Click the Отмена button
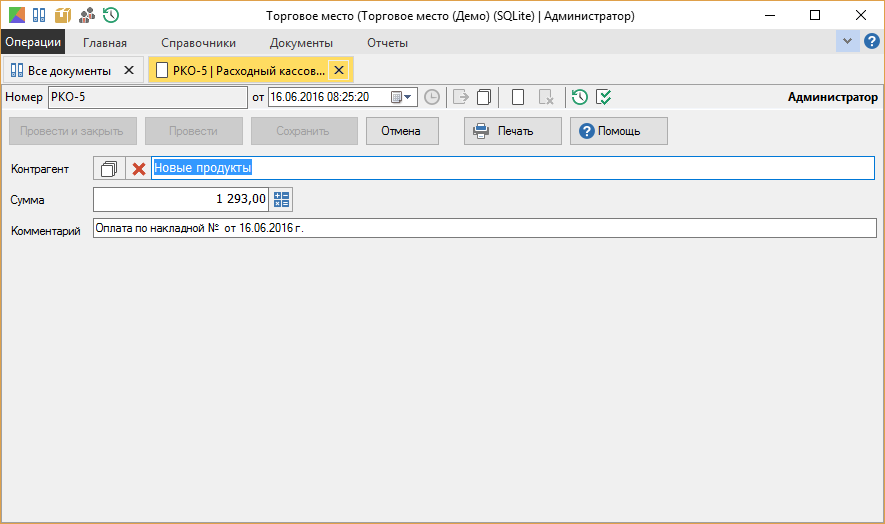The height and width of the screenshot is (524, 885). tap(402, 131)
